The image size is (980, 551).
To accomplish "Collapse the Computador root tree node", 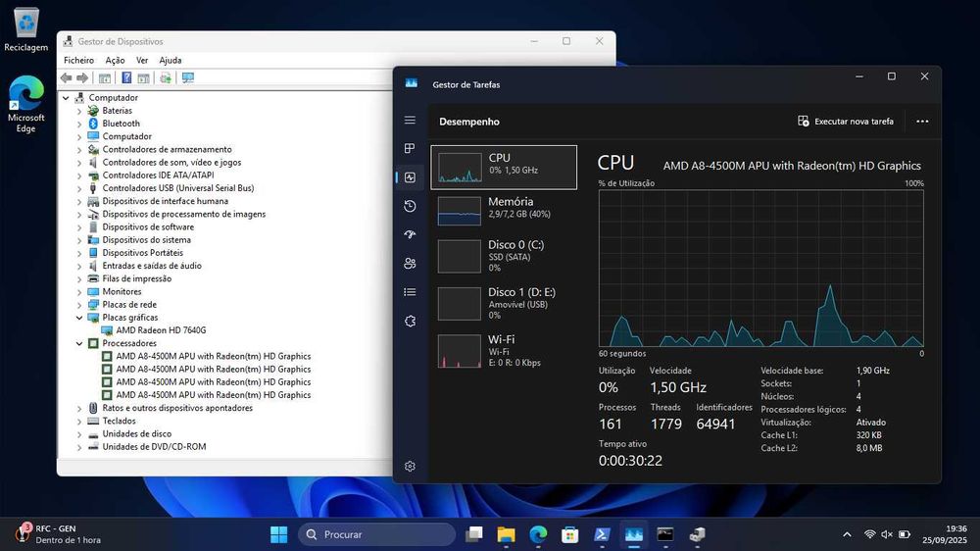I will coord(66,98).
